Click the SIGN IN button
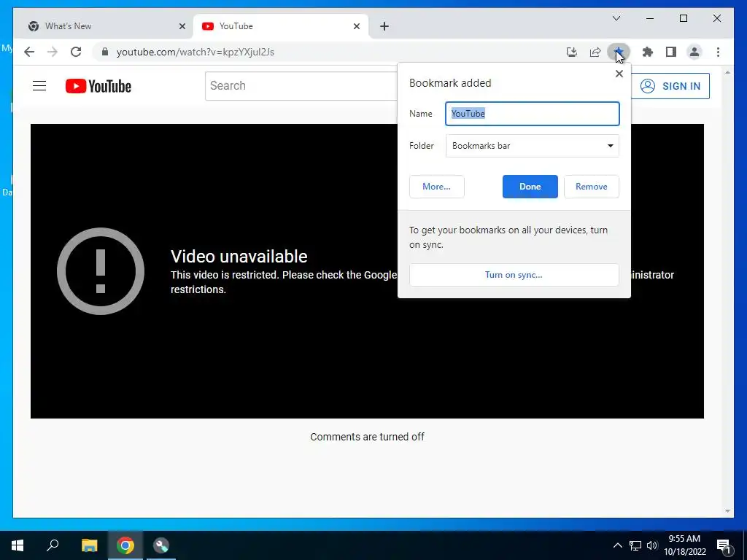 pyautogui.click(x=670, y=86)
